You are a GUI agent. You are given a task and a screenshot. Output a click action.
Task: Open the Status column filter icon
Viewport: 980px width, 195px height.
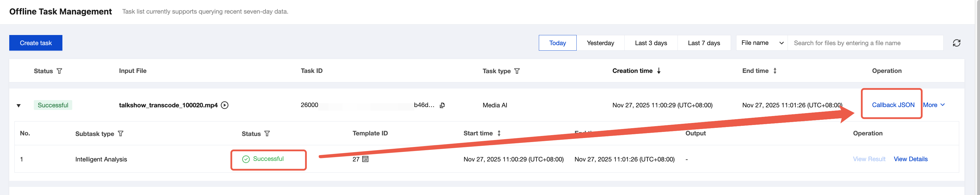coord(59,71)
